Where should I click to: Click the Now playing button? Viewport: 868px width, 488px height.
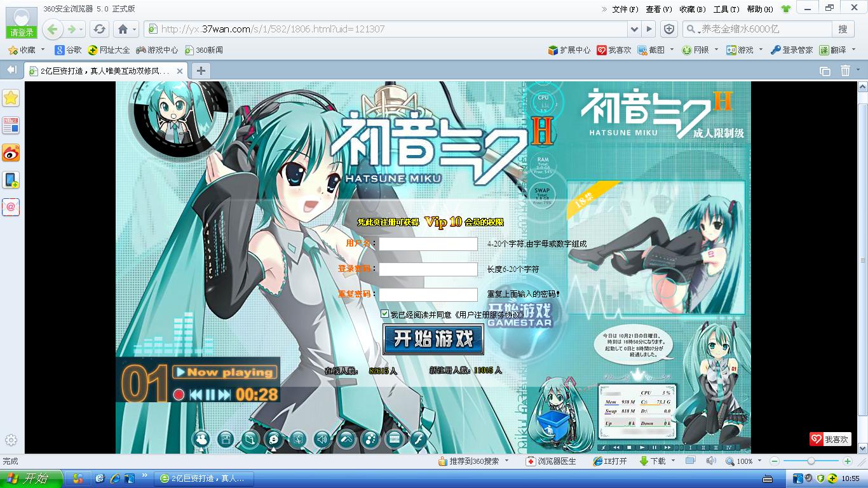coord(226,372)
